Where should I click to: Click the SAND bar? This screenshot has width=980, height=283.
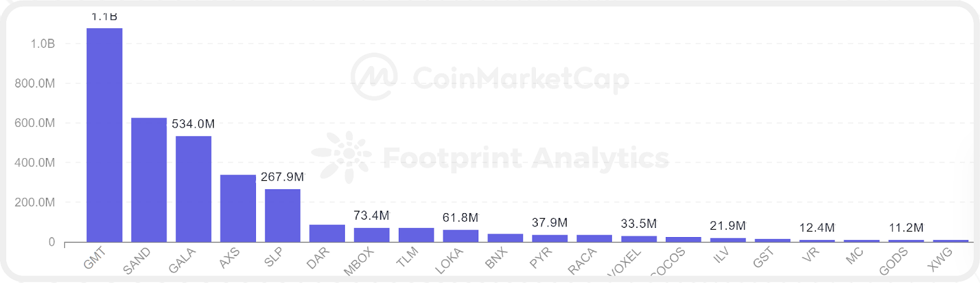point(149,179)
